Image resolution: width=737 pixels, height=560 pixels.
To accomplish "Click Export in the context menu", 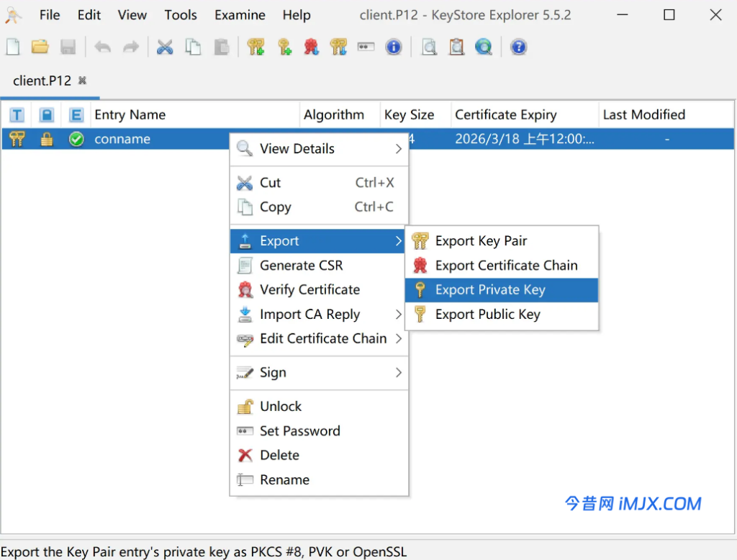I will pyautogui.click(x=317, y=240).
